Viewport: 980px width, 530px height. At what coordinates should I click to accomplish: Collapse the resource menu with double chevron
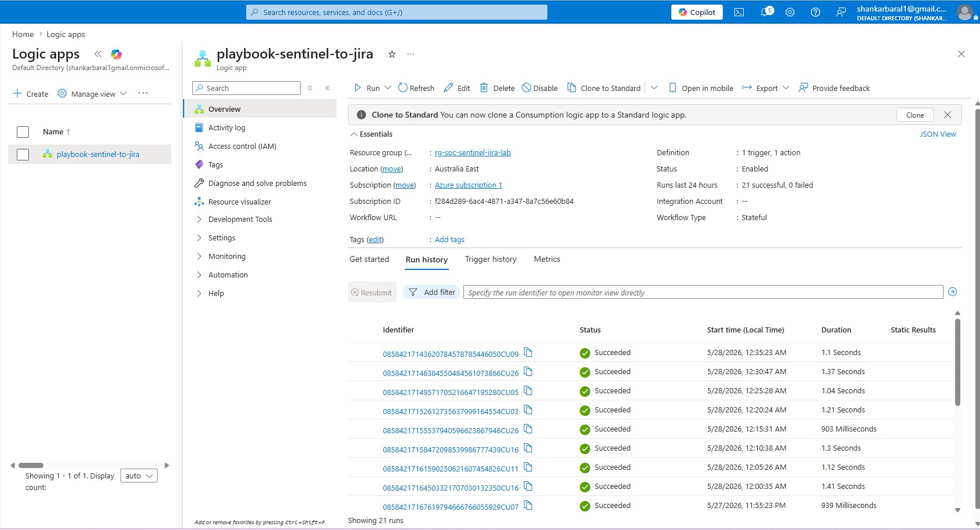(x=327, y=88)
